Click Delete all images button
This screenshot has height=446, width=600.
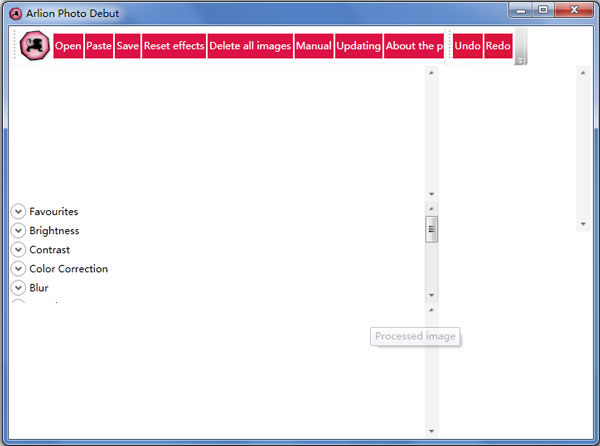[x=250, y=46]
